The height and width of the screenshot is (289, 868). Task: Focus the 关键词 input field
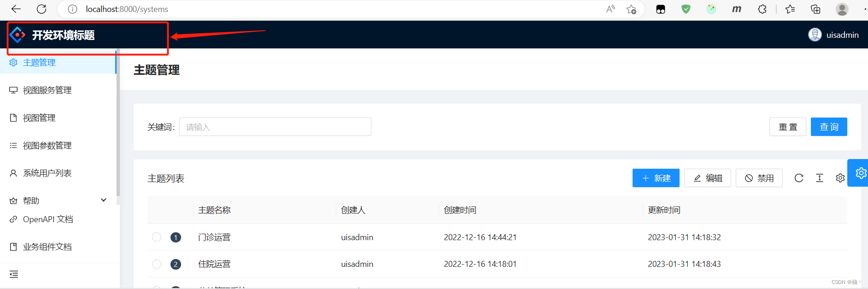(275, 127)
